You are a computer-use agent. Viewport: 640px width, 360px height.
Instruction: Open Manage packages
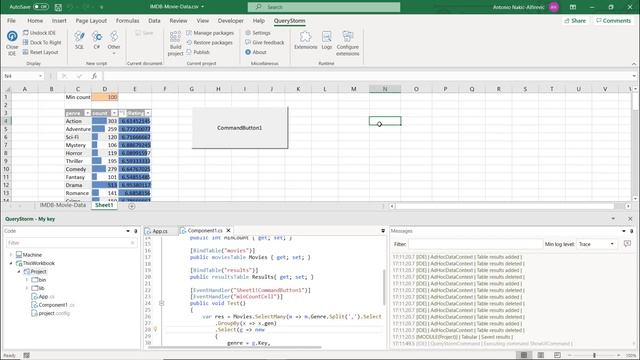210,33
